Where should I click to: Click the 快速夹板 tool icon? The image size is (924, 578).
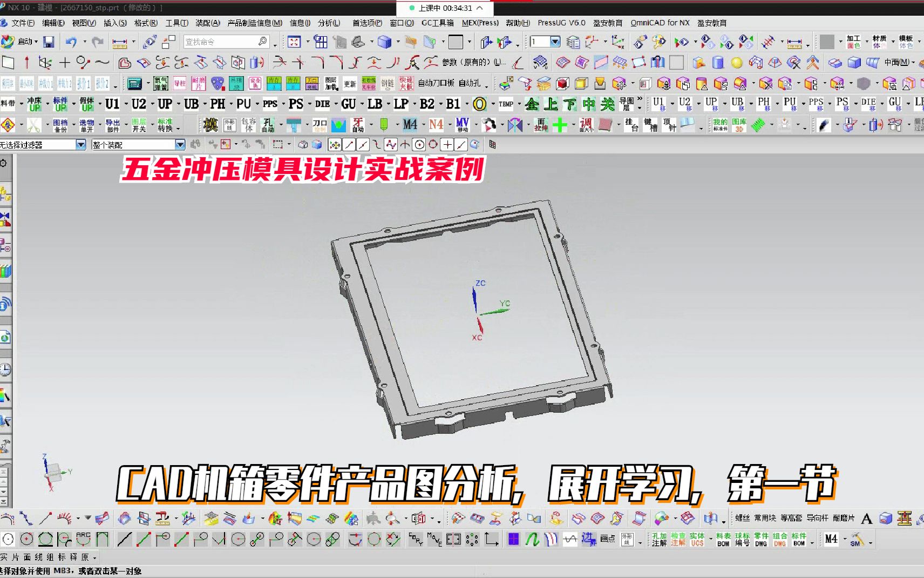tap(405, 84)
